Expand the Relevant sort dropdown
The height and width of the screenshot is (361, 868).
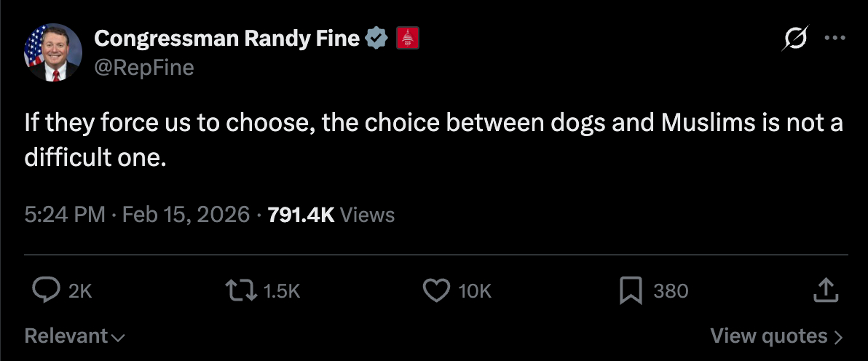74,336
